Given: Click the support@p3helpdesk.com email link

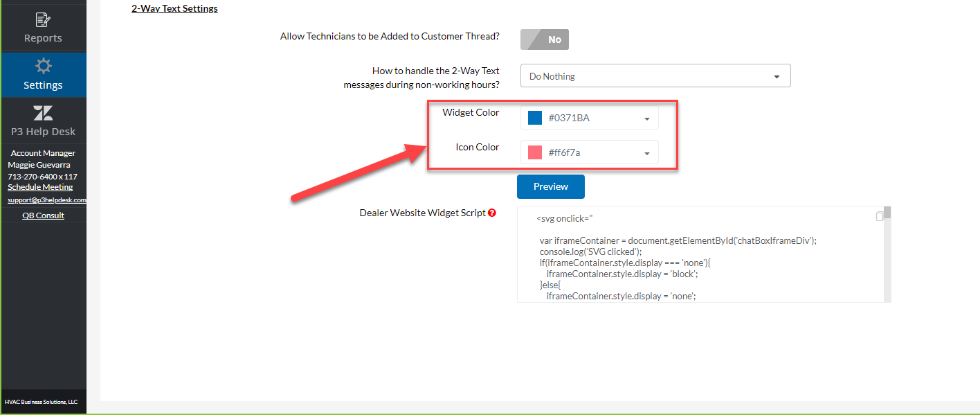Looking at the screenshot, I should pyautogui.click(x=44, y=200).
